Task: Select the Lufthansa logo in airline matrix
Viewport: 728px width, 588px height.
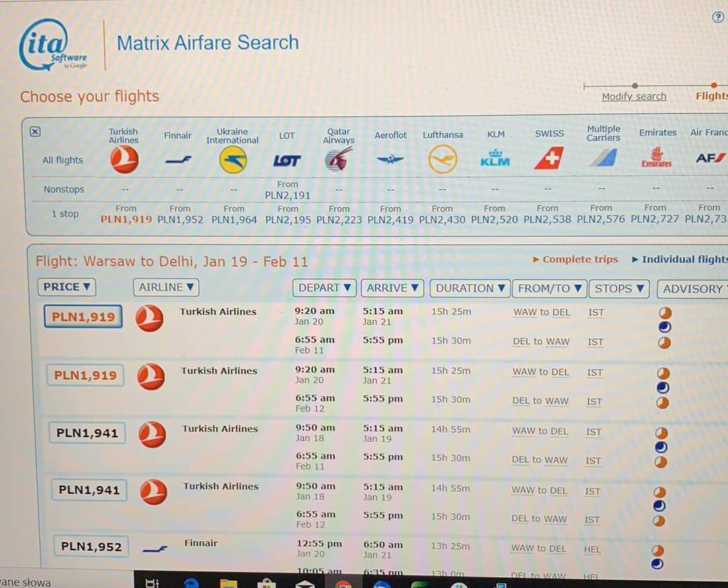Action: click(x=442, y=159)
